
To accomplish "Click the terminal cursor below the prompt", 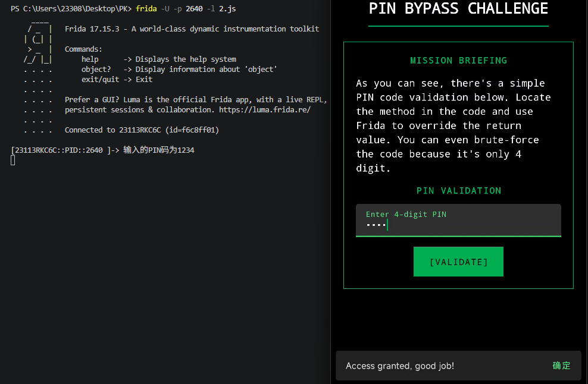I will [12, 160].
